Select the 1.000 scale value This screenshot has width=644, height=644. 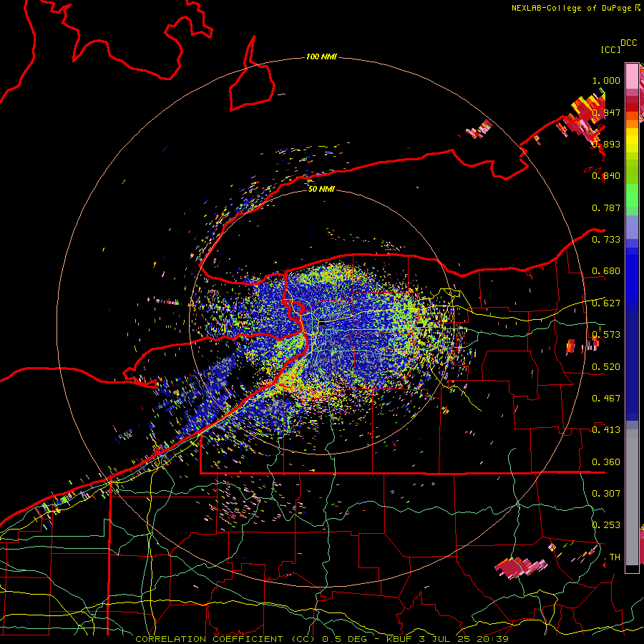coord(606,80)
